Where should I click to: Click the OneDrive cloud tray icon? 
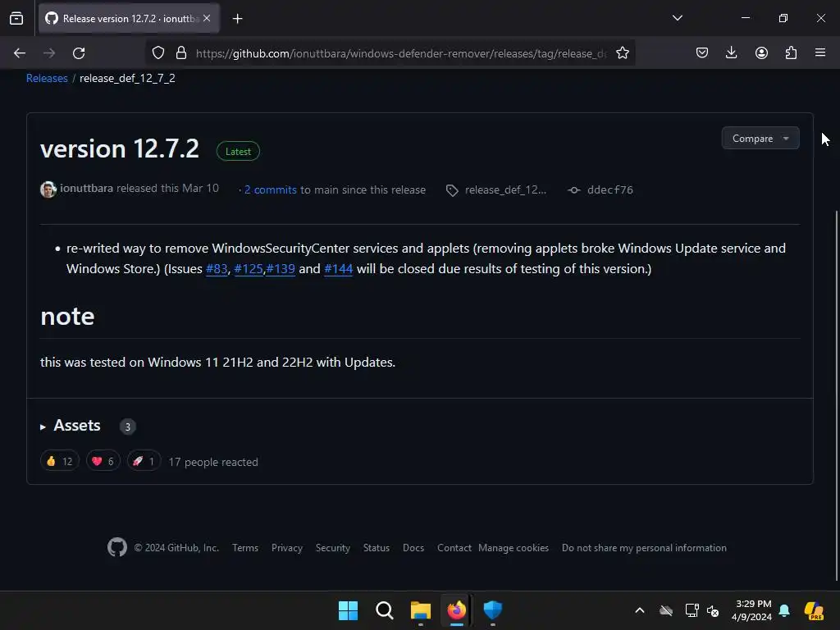click(666, 610)
